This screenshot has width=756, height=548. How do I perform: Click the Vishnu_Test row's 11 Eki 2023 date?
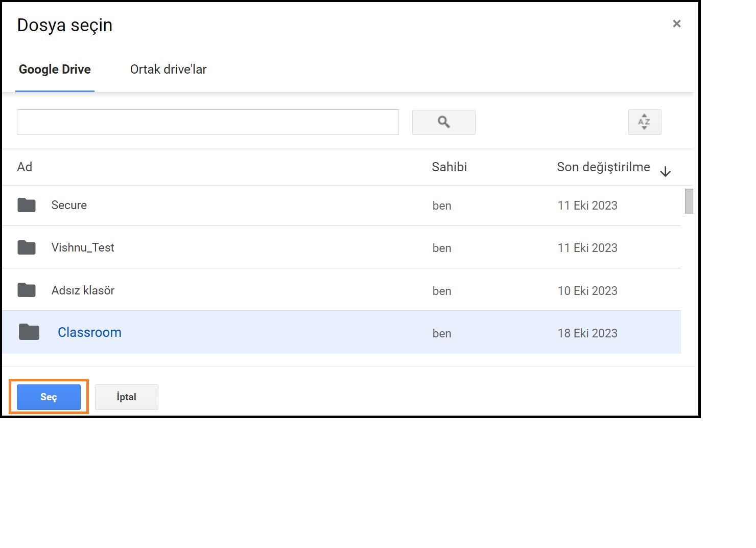587,248
